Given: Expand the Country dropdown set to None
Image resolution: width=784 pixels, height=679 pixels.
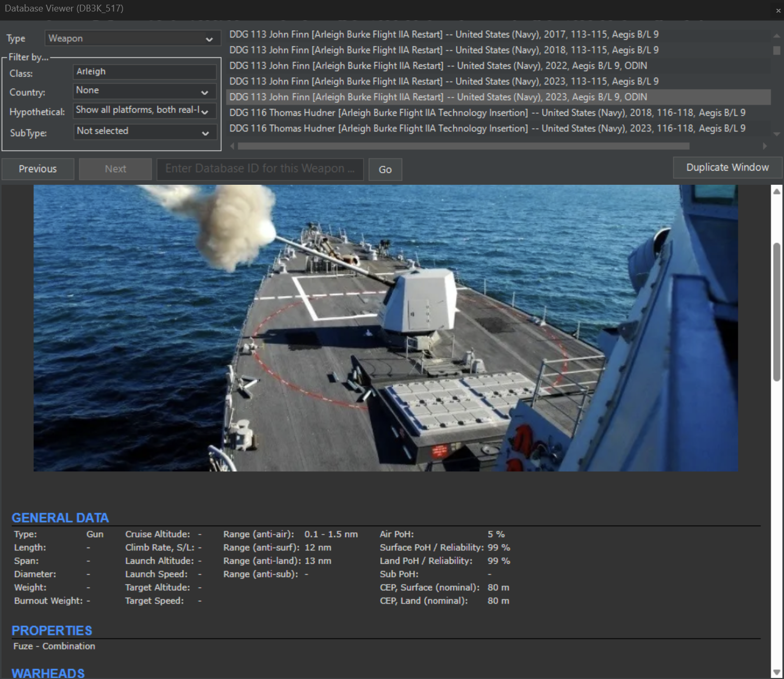Looking at the screenshot, I should (x=144, y=91).
